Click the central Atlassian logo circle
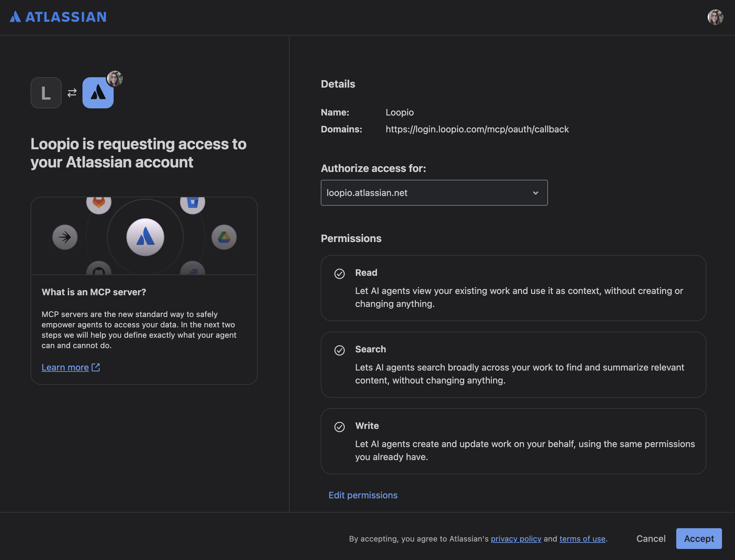Screen dimensions: 735x560 [x=145, y=237]
